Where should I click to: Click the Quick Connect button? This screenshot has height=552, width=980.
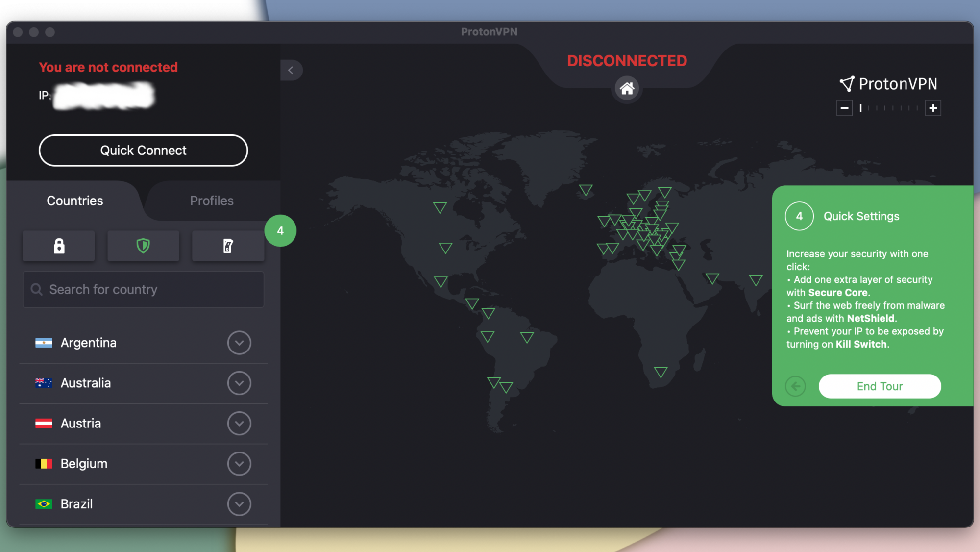(x=143, y=151)
